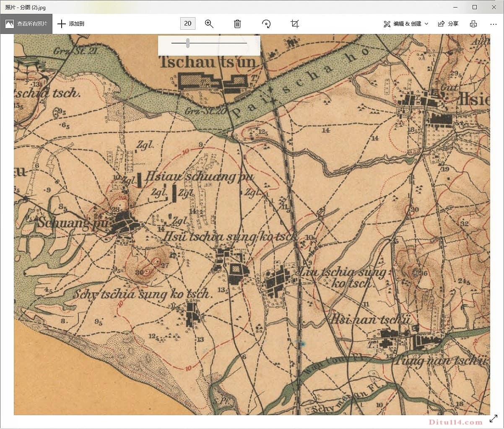Image resolution: width=504 pixels, height=429 pixels.
Task: Click the 分享 share button
Action: (448, 24)
